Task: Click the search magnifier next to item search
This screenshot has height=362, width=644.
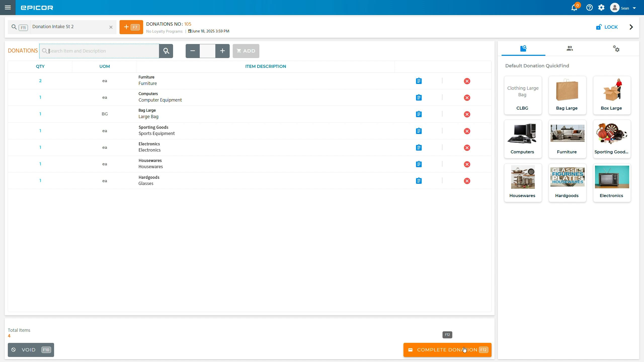Action: click(x=166, y=51)
